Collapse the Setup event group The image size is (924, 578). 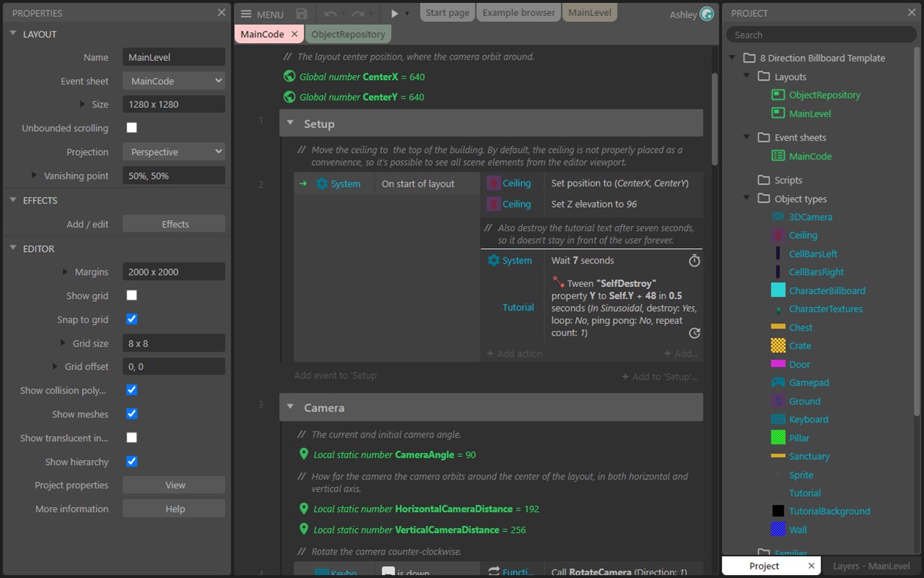click(x=291, y=123)
